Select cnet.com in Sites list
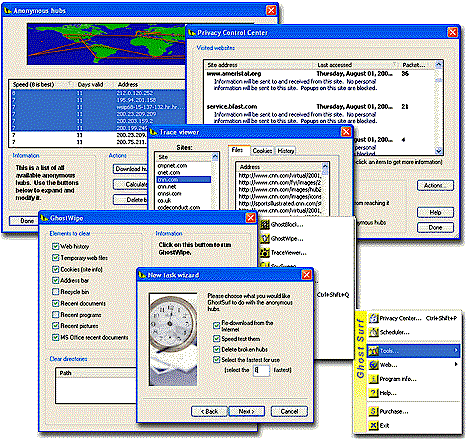 click(x=184, y=172)
